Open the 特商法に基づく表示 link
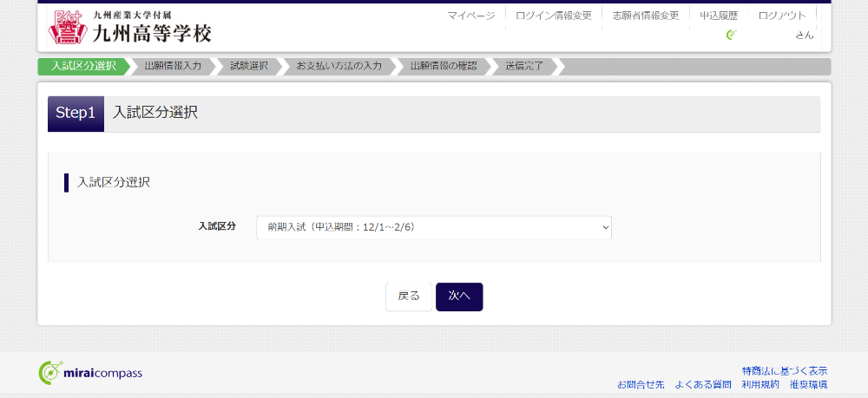This screenshot has width=868, height=398. coord(785,370)
